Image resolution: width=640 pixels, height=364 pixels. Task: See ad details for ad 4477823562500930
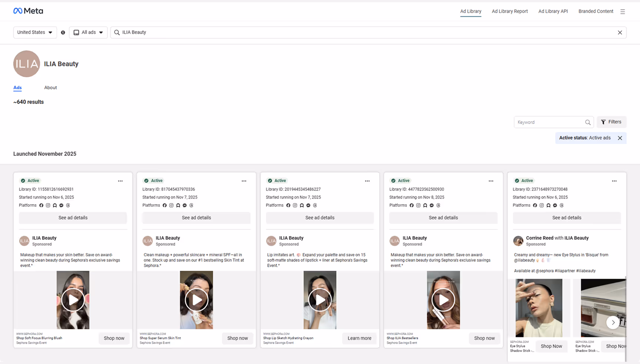click(x=443, y=218)
